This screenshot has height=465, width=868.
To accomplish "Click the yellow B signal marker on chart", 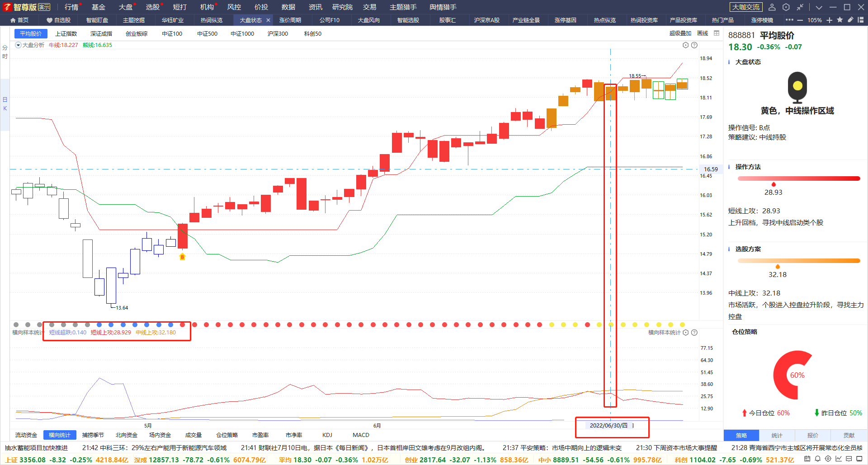I will pos(183,257).
